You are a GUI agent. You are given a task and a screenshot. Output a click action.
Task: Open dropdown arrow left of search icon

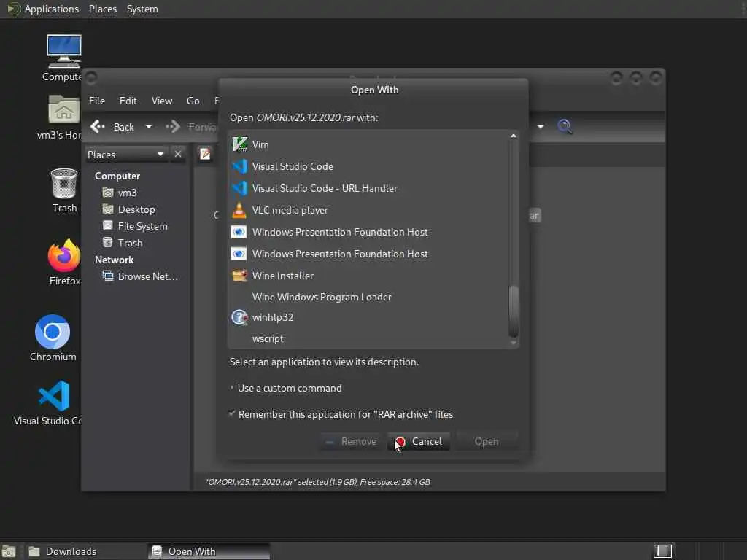pos(541,127)
